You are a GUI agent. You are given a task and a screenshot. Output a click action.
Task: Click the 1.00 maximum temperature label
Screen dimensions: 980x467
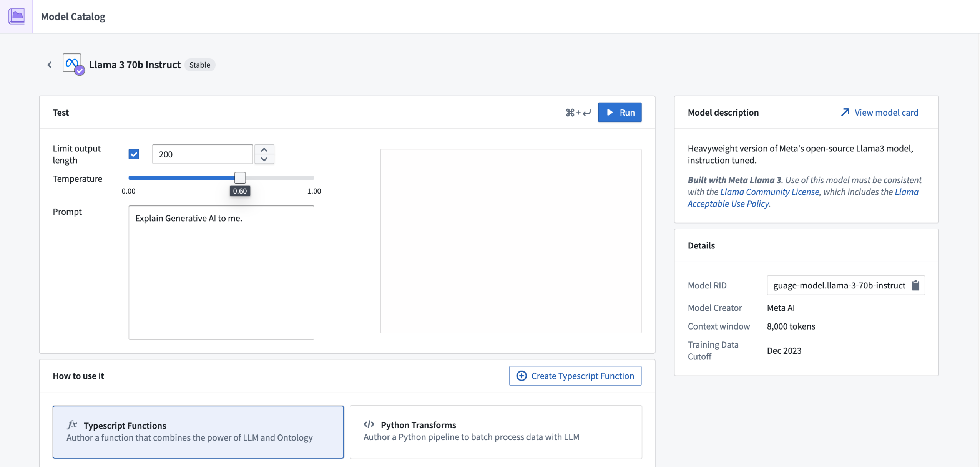[314, 191]
